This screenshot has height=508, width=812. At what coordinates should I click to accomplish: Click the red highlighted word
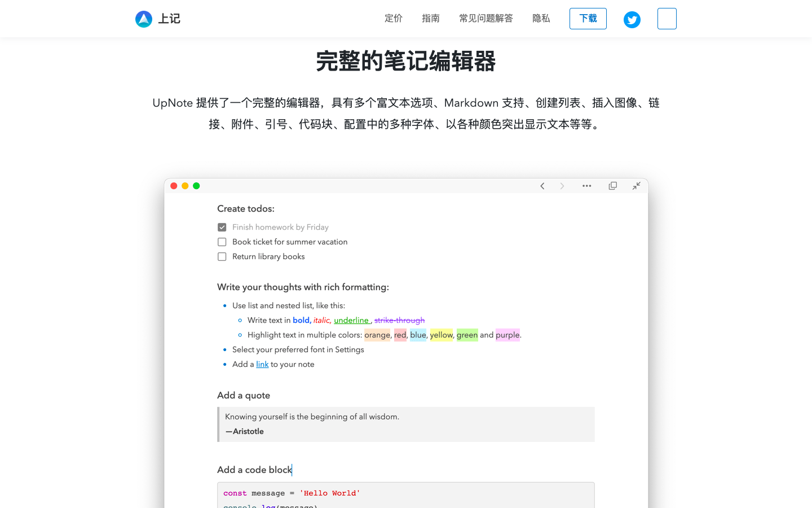tap(400, 335)
